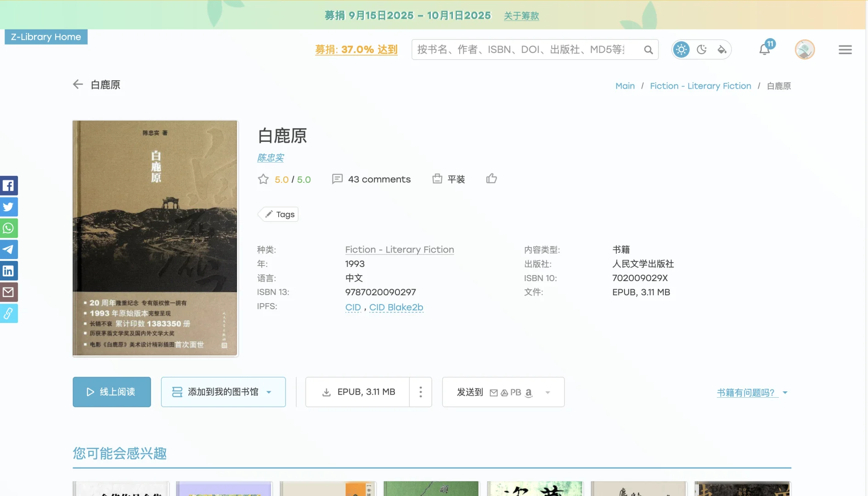Click ISBN 10 value 702009029X
Image resolution: width=868 pixels, height=496 pixels.
click(640, 278)
